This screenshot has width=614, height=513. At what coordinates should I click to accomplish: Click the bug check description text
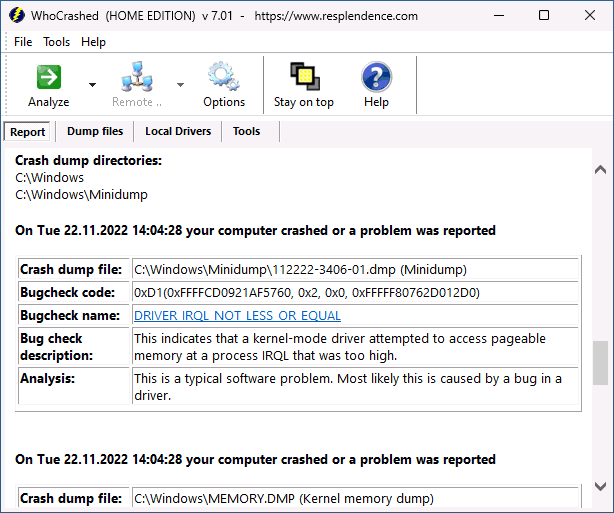coord(340,347)
